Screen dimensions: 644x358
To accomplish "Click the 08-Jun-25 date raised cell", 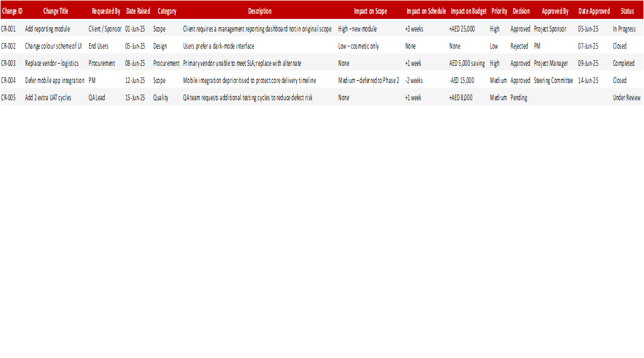I will (135, 64).
